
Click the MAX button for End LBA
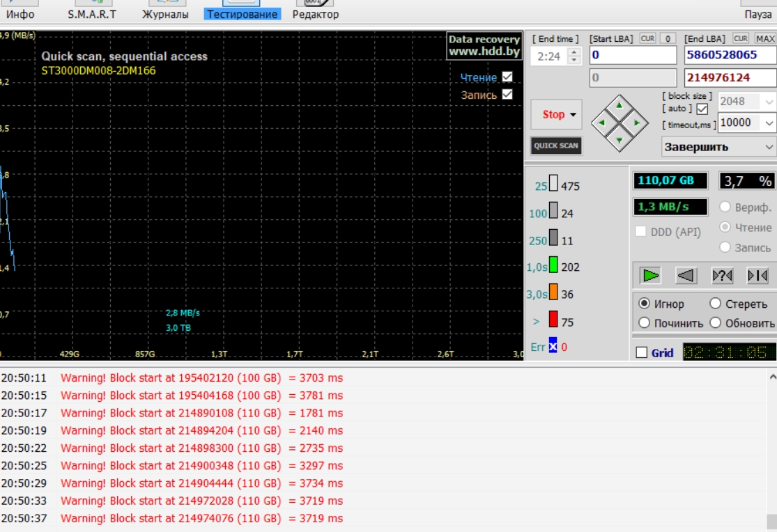pos(765,38)
